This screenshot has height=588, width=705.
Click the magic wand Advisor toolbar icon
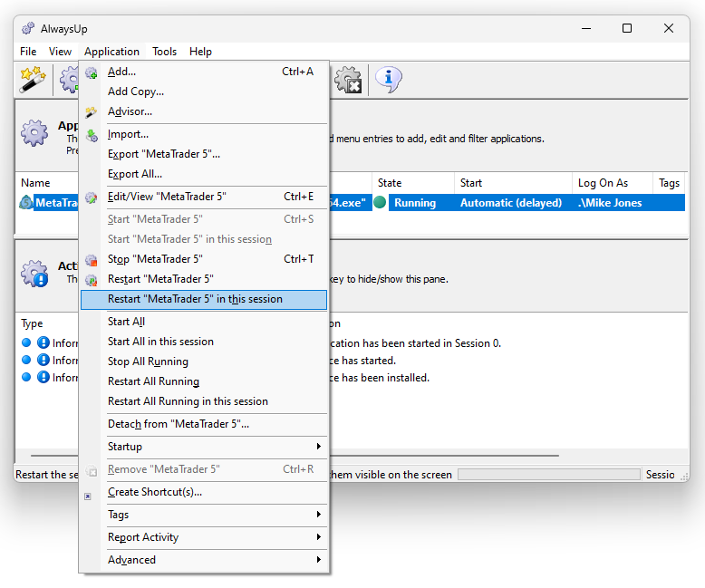[33, 80]
